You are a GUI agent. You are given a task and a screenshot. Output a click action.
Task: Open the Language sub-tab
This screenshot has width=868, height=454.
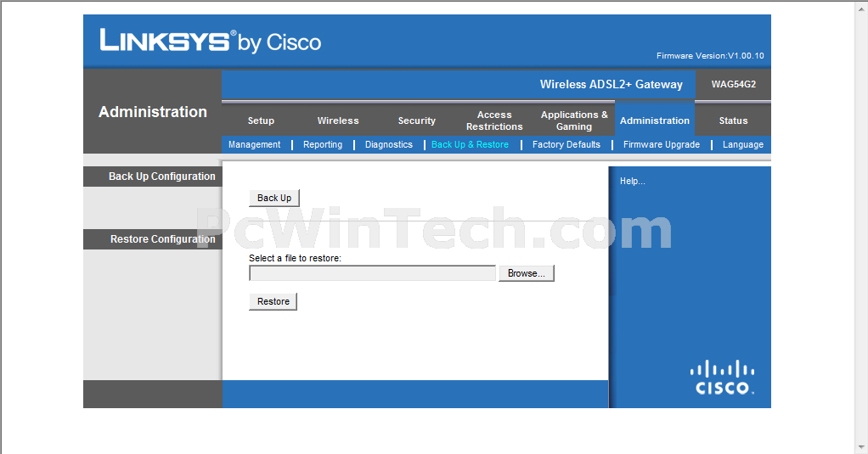point(743,144)
